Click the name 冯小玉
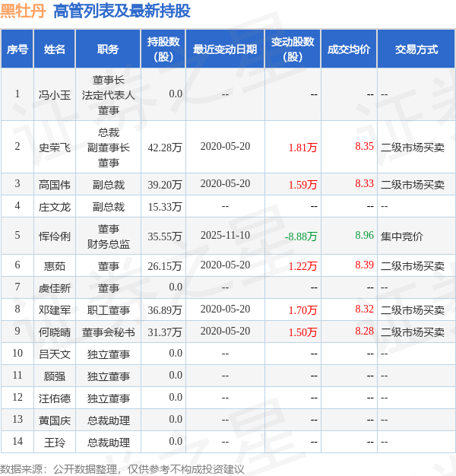 [55, 95]
